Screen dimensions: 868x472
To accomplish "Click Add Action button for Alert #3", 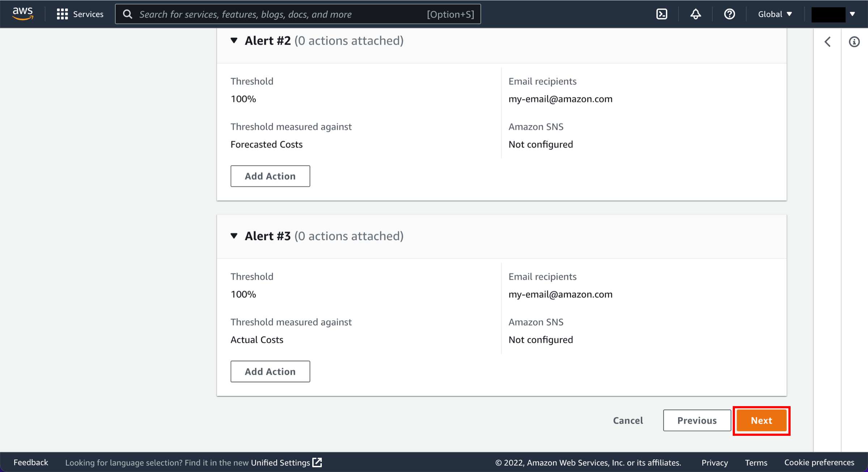I will tap(270, 371).
